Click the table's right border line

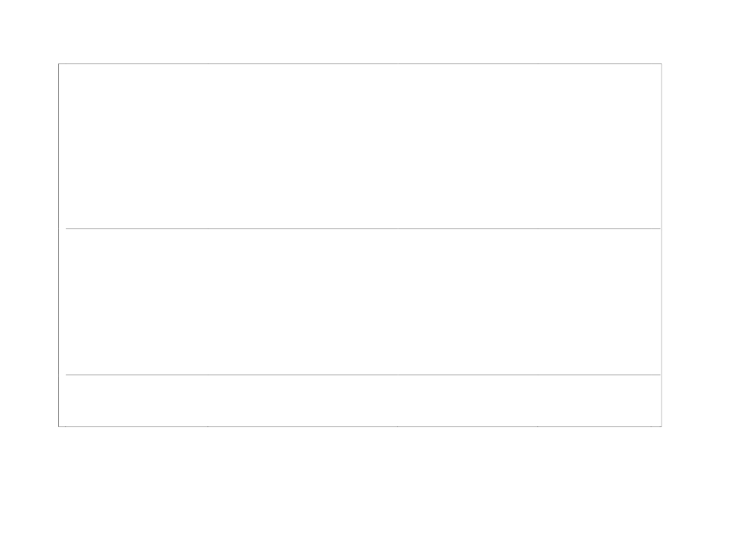click(x=662, y=245)
